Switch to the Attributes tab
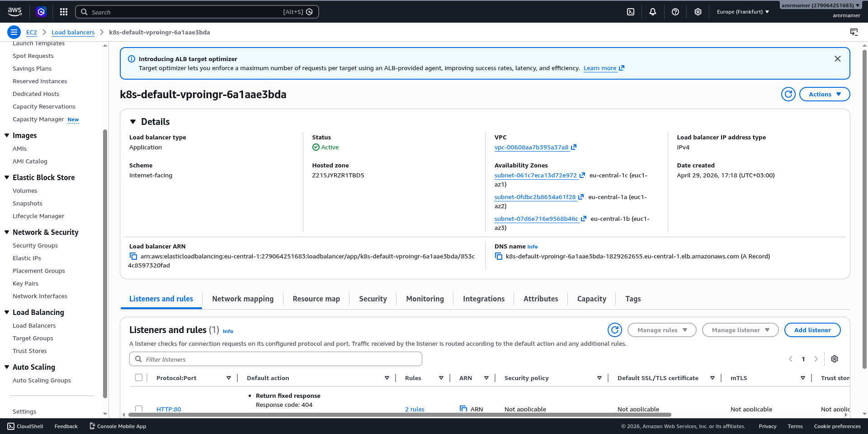This screenshot has height=434, width=868. [541, 299]
